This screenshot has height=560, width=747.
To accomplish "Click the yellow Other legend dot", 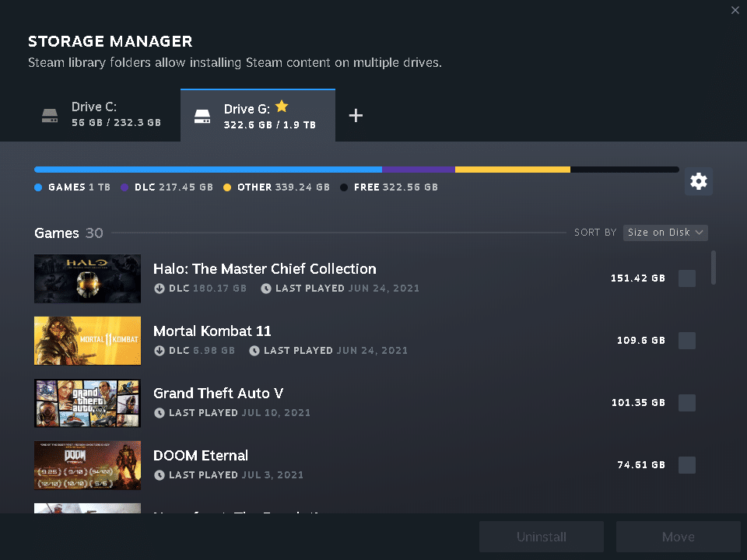I will tap(227, 187).
